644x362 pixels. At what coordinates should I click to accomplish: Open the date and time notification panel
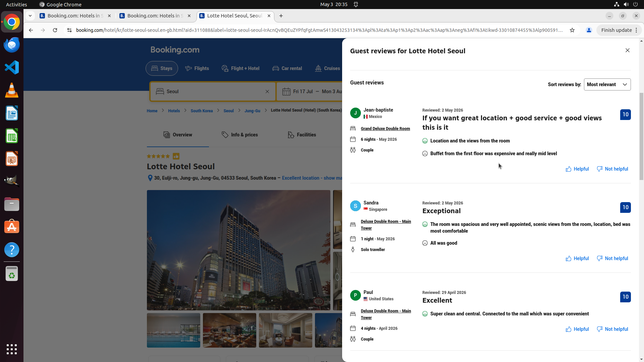[334, 4]
